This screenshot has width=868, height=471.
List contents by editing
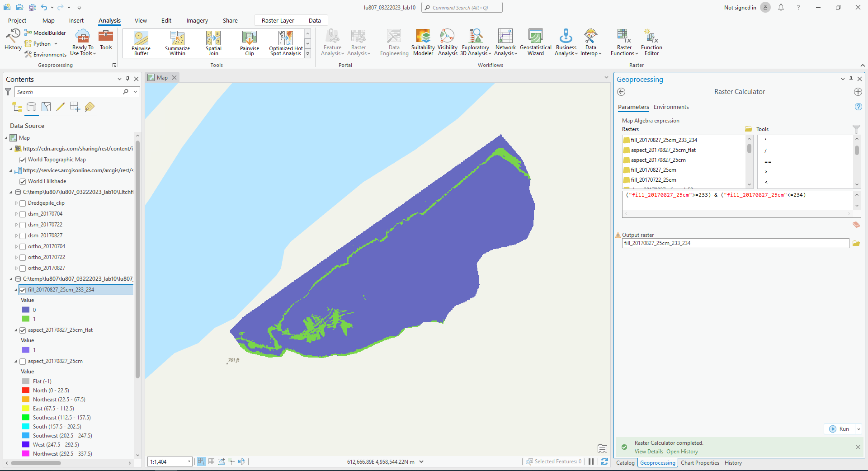(x=61, y=107)
